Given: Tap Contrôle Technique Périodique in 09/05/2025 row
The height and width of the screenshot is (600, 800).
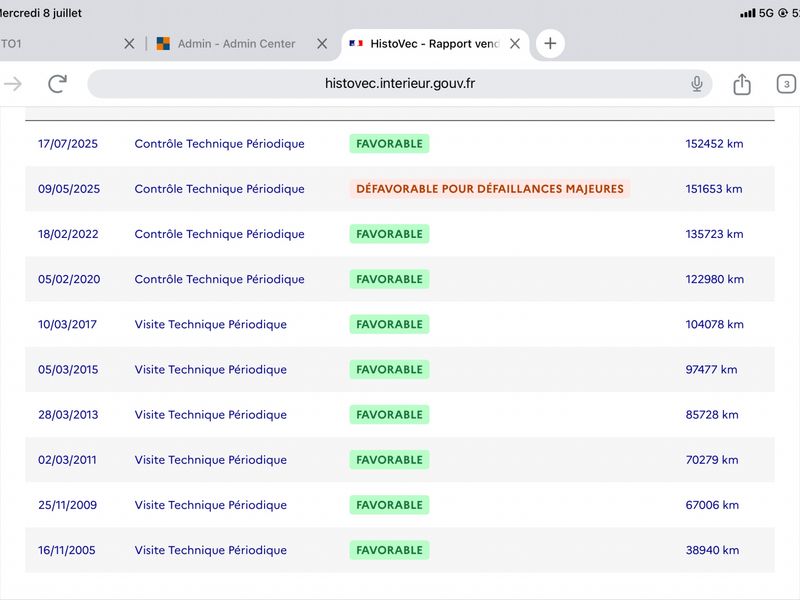Looking at the screenshot, I should pyautogui.click(x=219, y=189).
